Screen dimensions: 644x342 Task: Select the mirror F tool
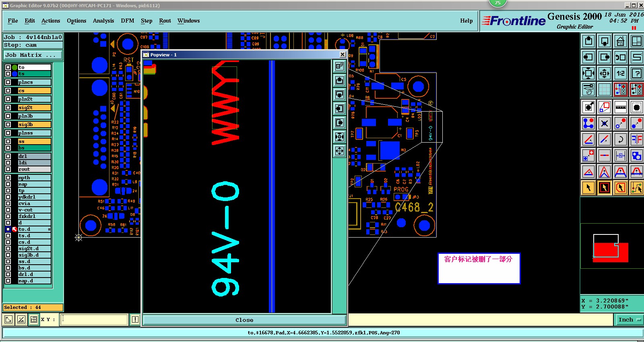[x=637, y=139]
